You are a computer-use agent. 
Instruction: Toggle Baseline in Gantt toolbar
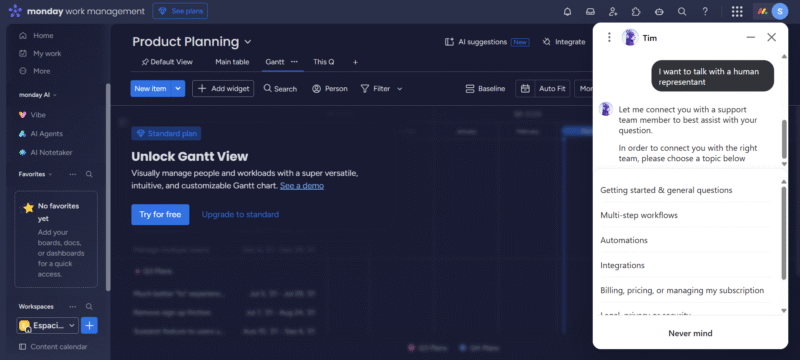(485, 89)
